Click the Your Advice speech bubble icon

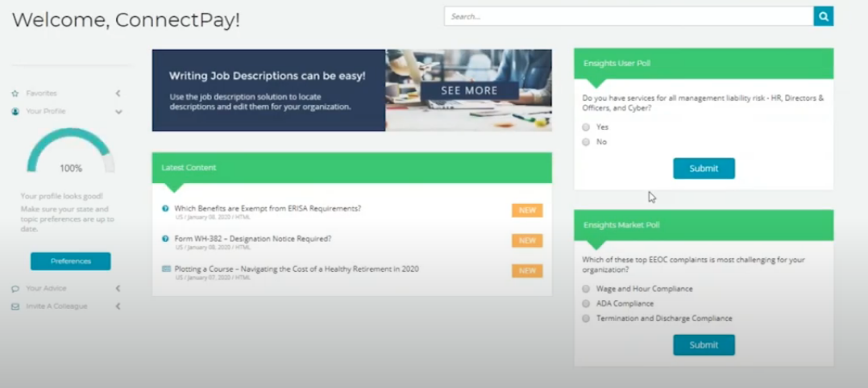pyautogui.click(x=15, y=289)
